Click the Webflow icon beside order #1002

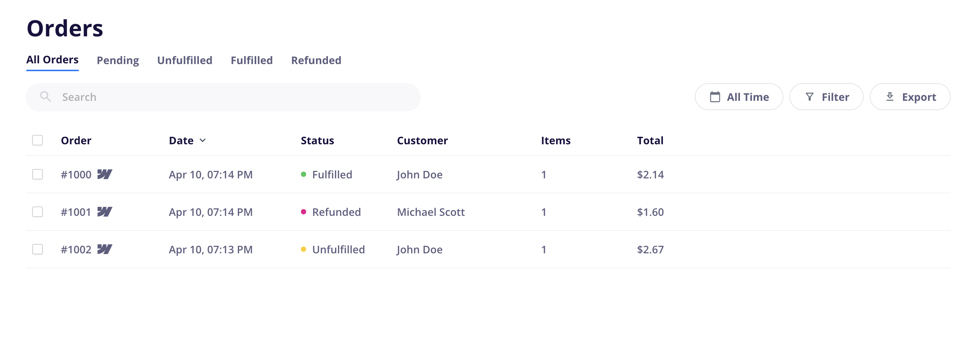pyautogui.click(x=105, y=250)
